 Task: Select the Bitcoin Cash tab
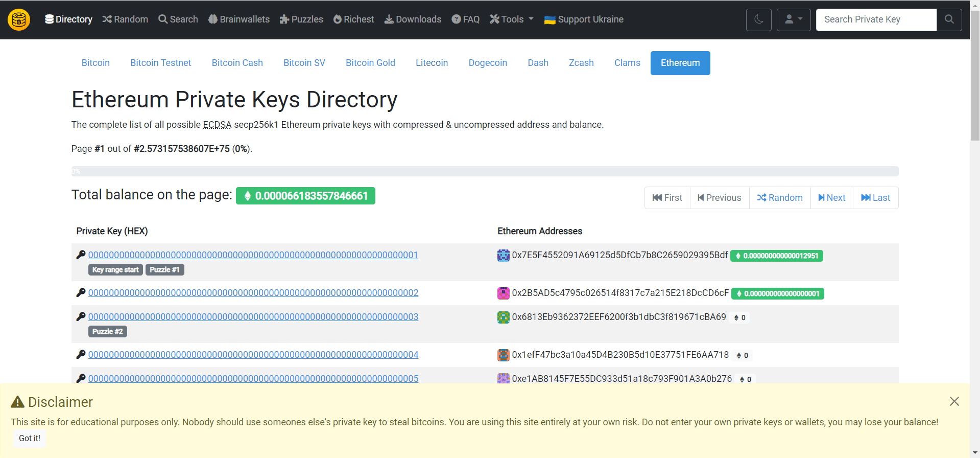(x=237, y=63)
